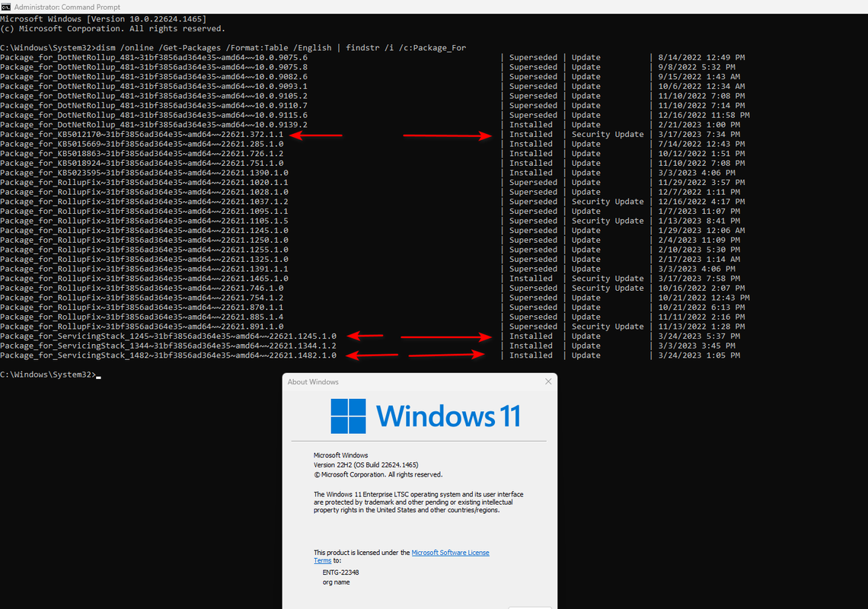868x609 pixels.
Task: Click the date 2/21/2023 1:00 PM
Action: tap(699, 125)
